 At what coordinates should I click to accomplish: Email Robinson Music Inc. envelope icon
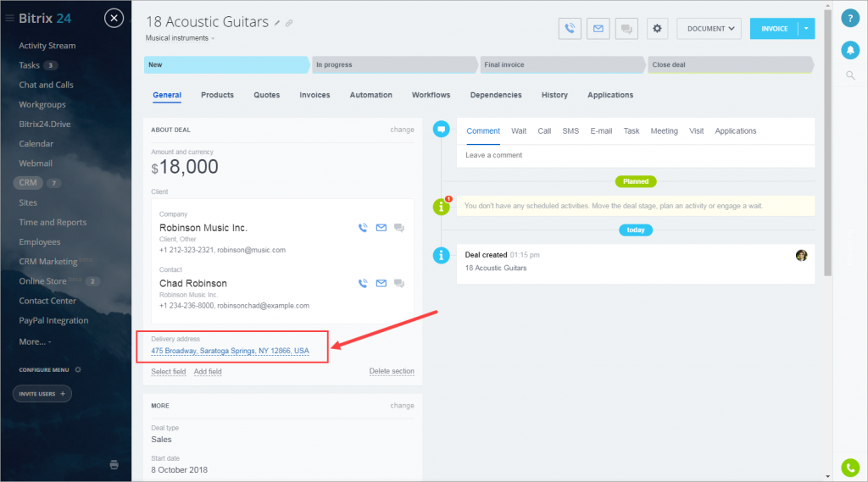coord(381,227)
